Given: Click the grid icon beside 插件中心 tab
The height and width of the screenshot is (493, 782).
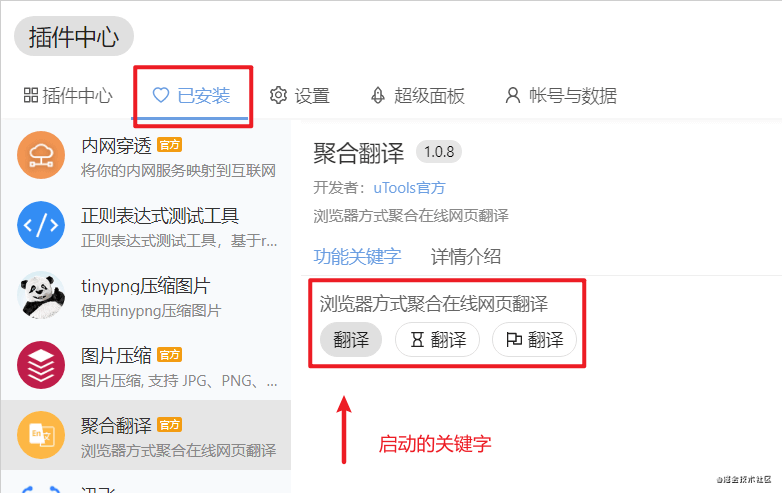Looking at the screenshot, I should [x=31, y=95].
